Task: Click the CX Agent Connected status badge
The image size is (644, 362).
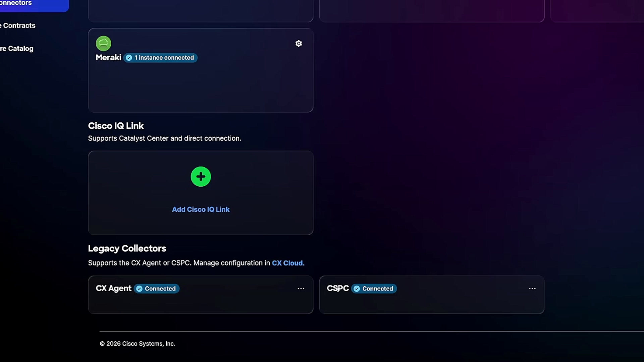Action: coord(156,289)
